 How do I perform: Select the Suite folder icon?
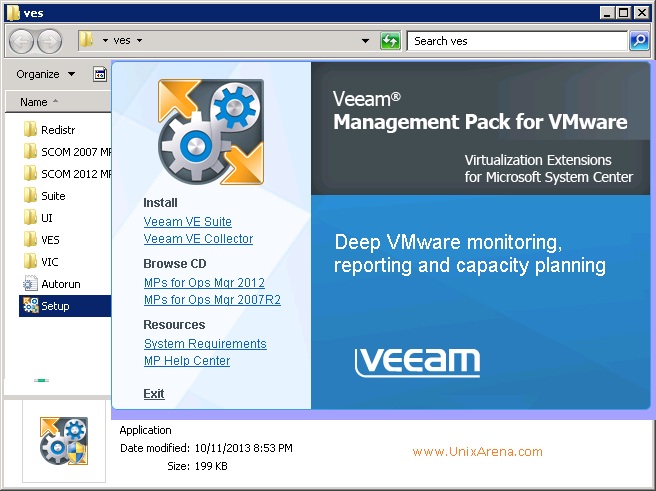(30, 196)
